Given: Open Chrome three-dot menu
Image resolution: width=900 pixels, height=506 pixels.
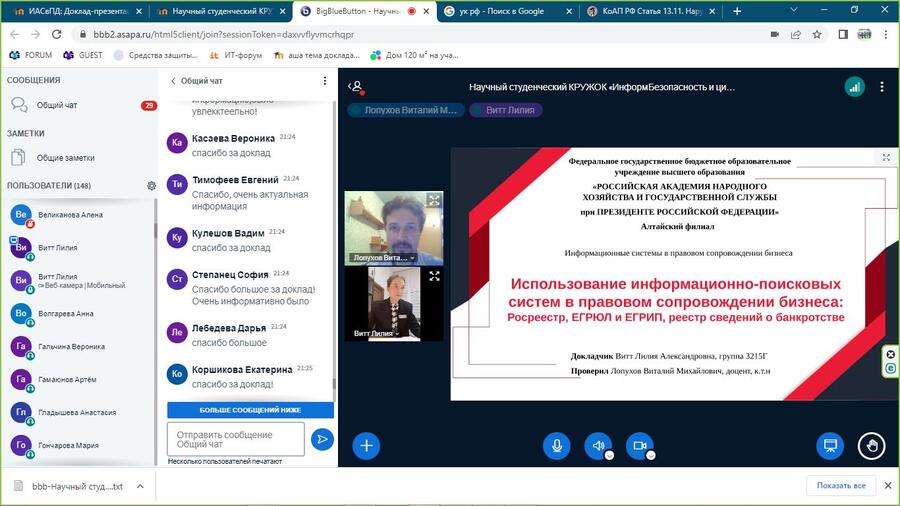Looking at the screenshot, I should point(886,34).
